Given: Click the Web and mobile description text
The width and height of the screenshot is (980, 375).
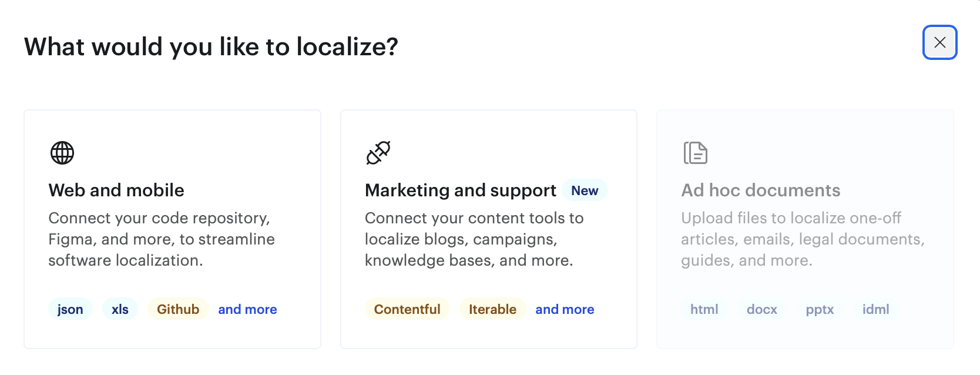Looking at the screenshot, I should pyautogui.click(x=162, y=239).
